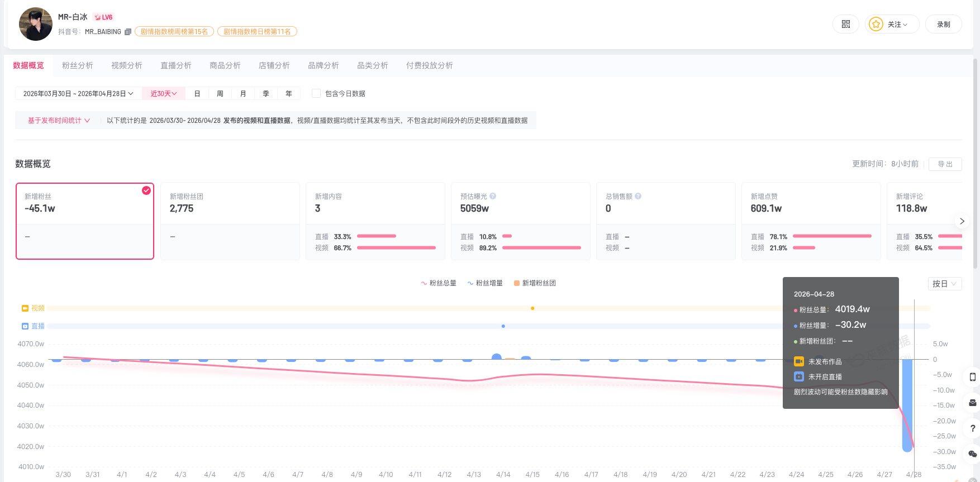Open the QR code icon button

[845, 24]
